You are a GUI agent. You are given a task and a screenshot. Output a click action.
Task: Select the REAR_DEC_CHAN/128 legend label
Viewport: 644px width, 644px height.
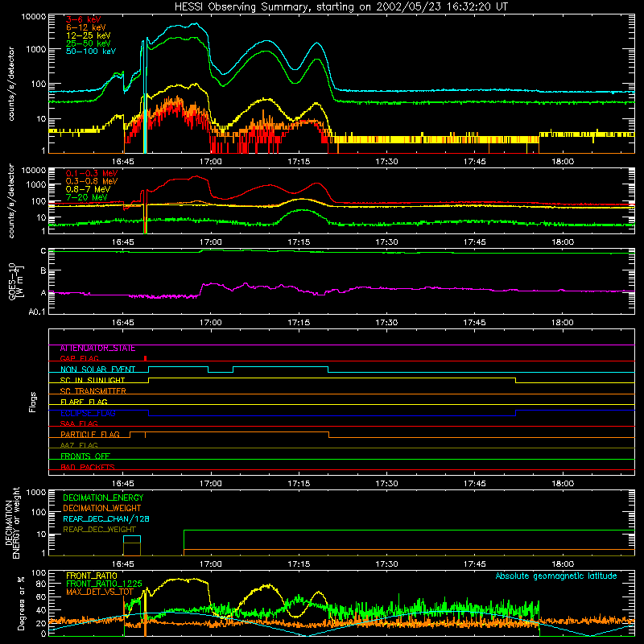point(106,518)
